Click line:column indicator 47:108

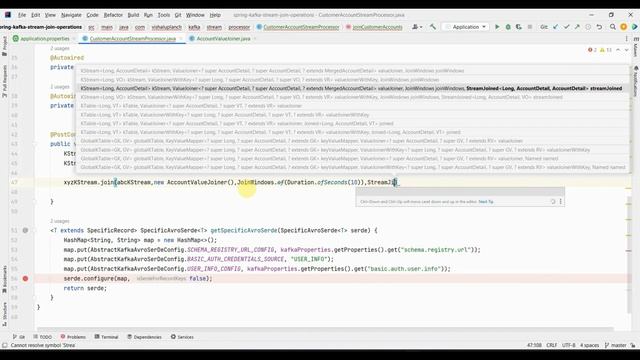coord(534,345)
